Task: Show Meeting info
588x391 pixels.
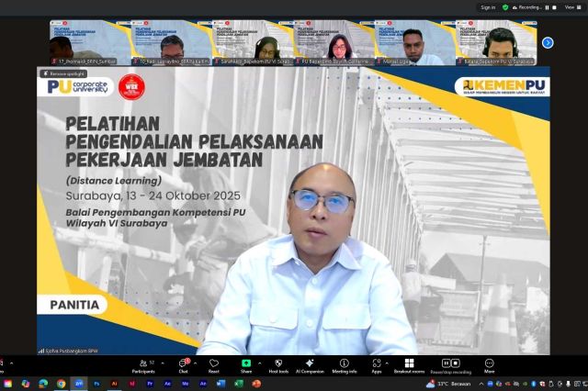Action: (345, 364)
